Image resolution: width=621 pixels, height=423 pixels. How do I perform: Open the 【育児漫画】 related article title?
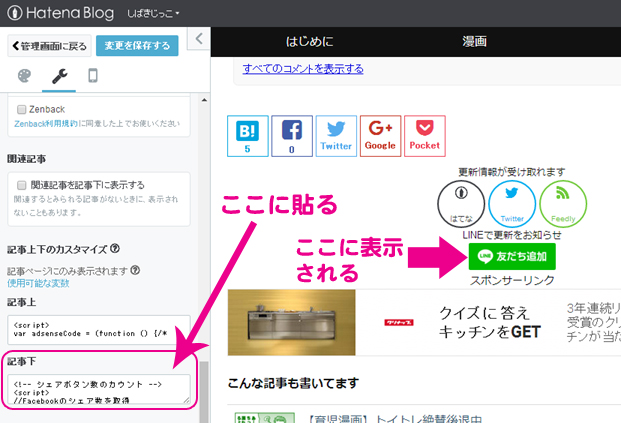394,419
